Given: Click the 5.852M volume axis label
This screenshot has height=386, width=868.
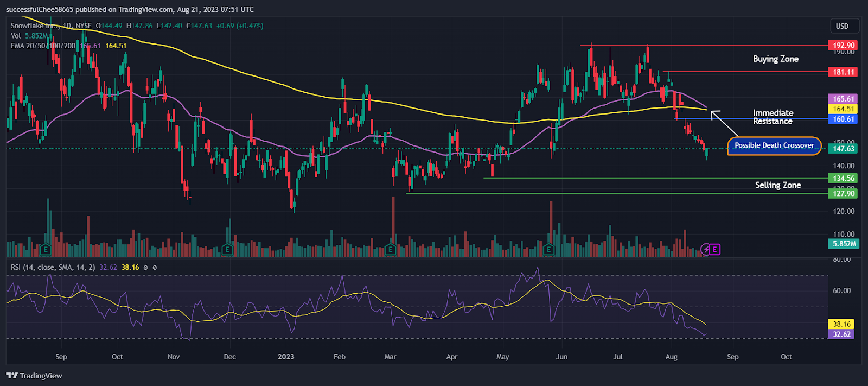Looking at the screenshot, I should [x=844, y=244].
